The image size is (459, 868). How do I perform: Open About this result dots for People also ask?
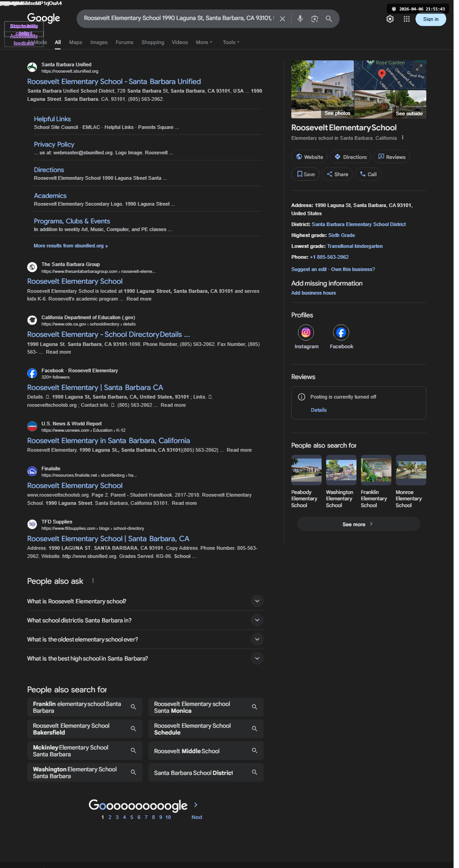(x=93, y=581)
